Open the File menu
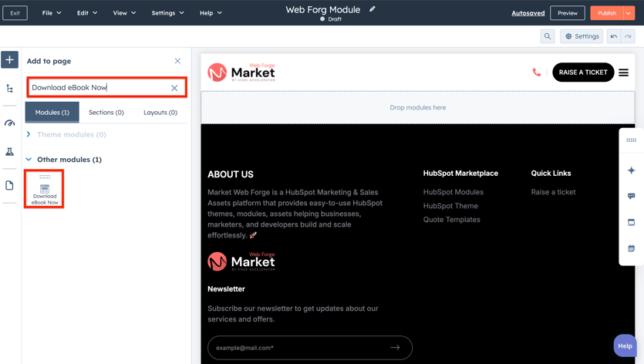 [x=51, y=13]
